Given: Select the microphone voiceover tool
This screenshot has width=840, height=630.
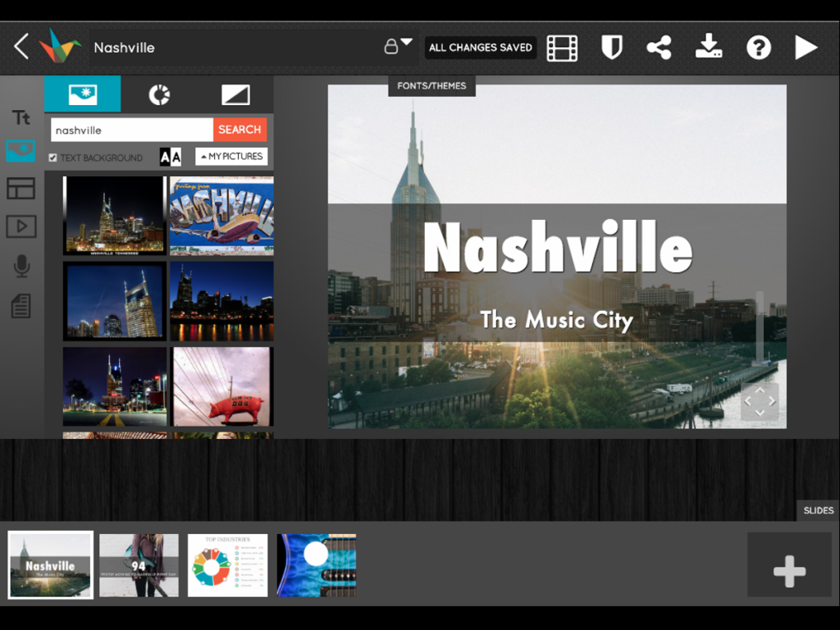Looking at the screenshot, I should click(x=21, y=265).
